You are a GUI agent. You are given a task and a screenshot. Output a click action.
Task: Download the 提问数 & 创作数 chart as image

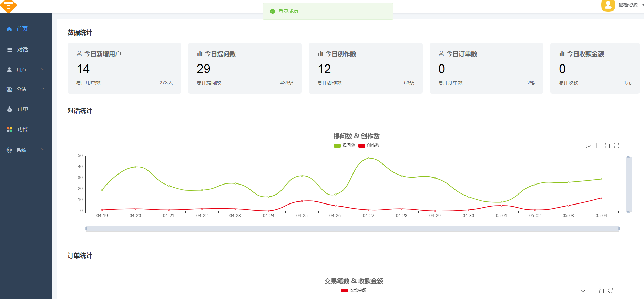click(589, 146)
